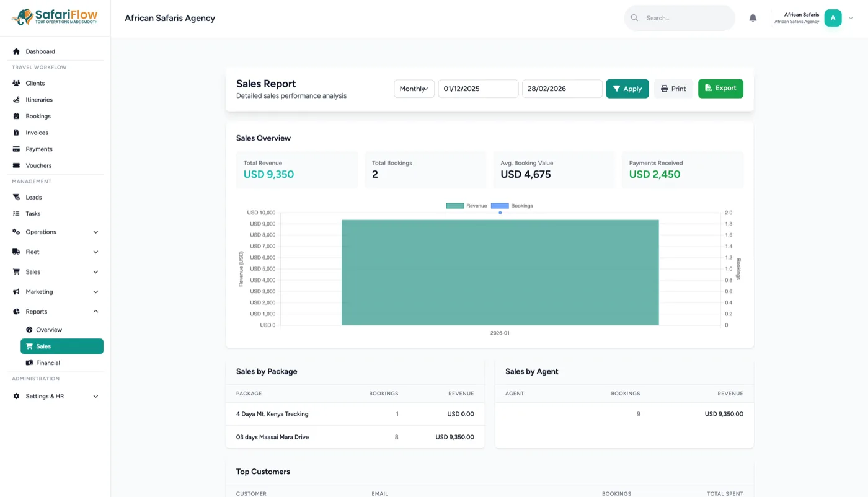The height and width of the screenshot is (497, 868).
Task: Click the Payments menu label
Action: [x=39, y=149]
